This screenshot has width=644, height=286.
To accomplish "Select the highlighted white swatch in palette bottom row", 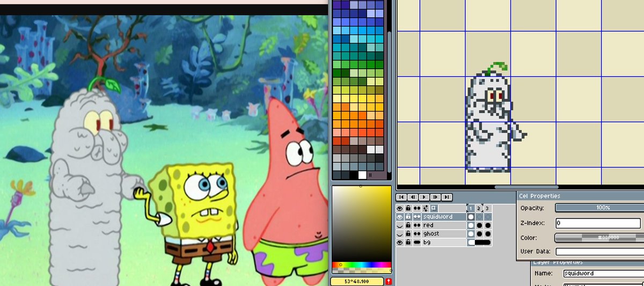I will pos(362,175).
